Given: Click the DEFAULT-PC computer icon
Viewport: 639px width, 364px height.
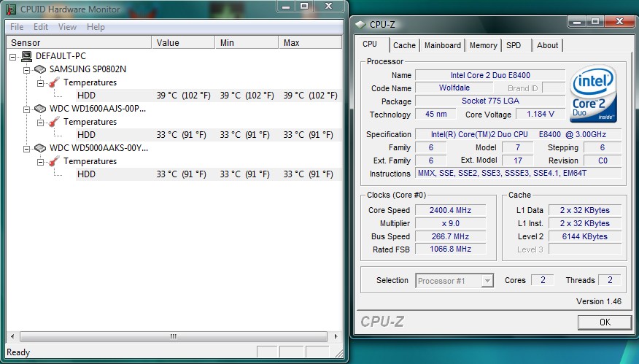Looking at the screenshot, I should click(26, 56).
